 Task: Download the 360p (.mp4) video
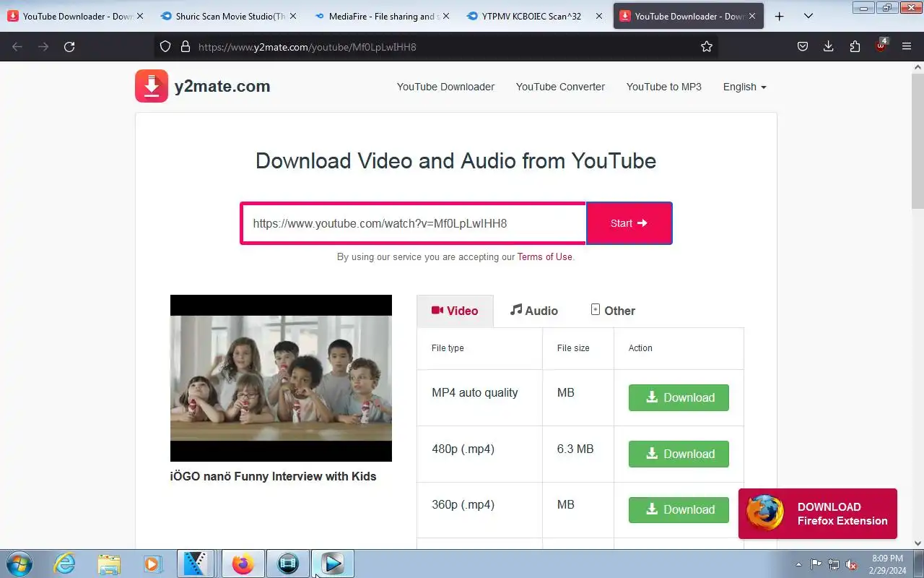[x=679, y=509]
